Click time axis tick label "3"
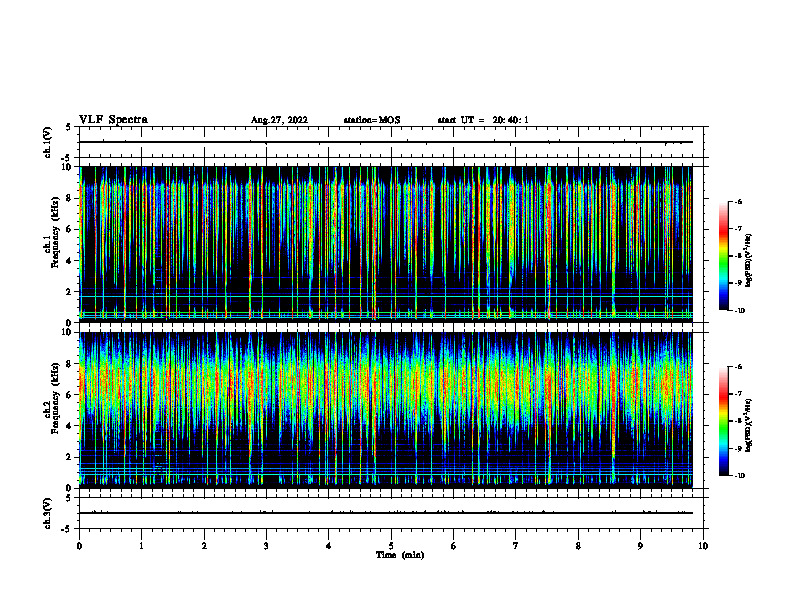792x612 pixels. (266, 546)
